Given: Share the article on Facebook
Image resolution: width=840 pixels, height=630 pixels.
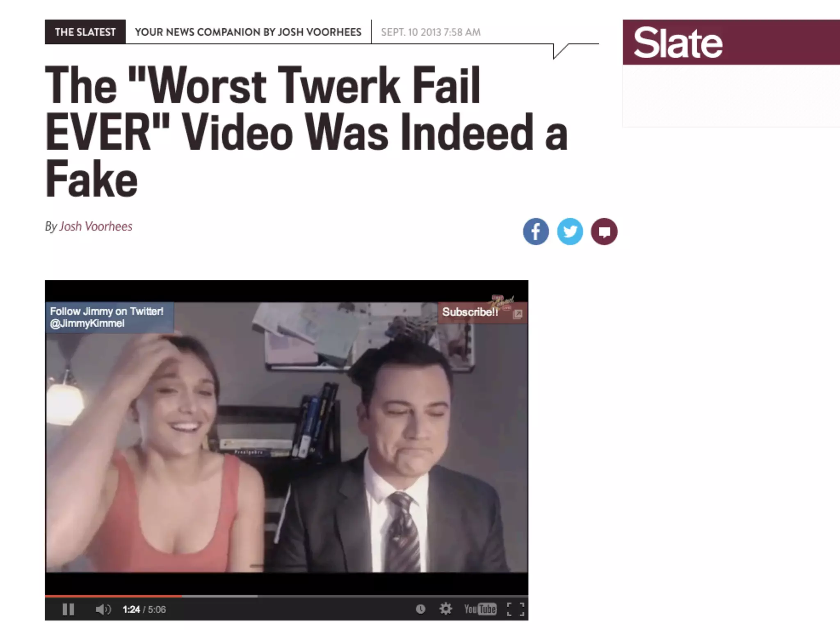Looking at the screenshot, I should [x=536, y=232].
